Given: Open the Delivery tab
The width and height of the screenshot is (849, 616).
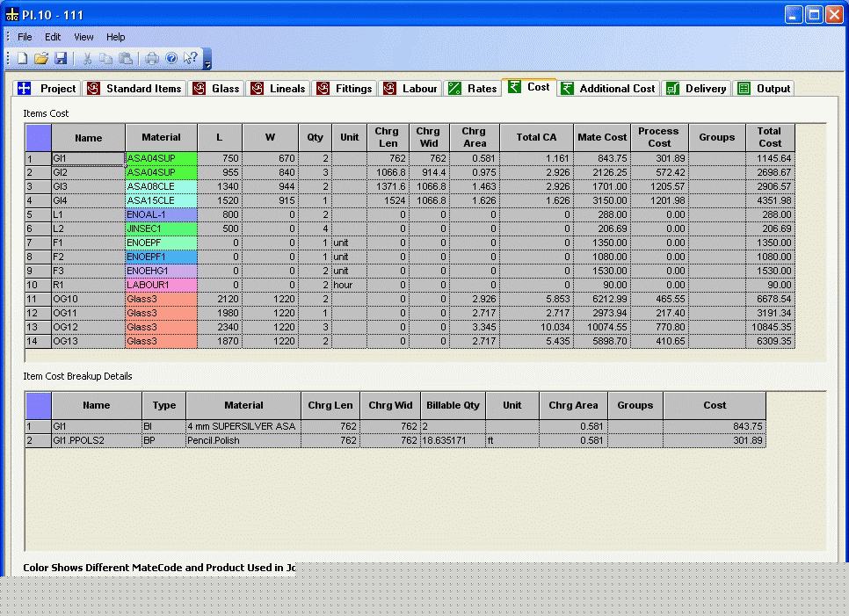Looking at the screenshot, I should (x=696, y=89).
